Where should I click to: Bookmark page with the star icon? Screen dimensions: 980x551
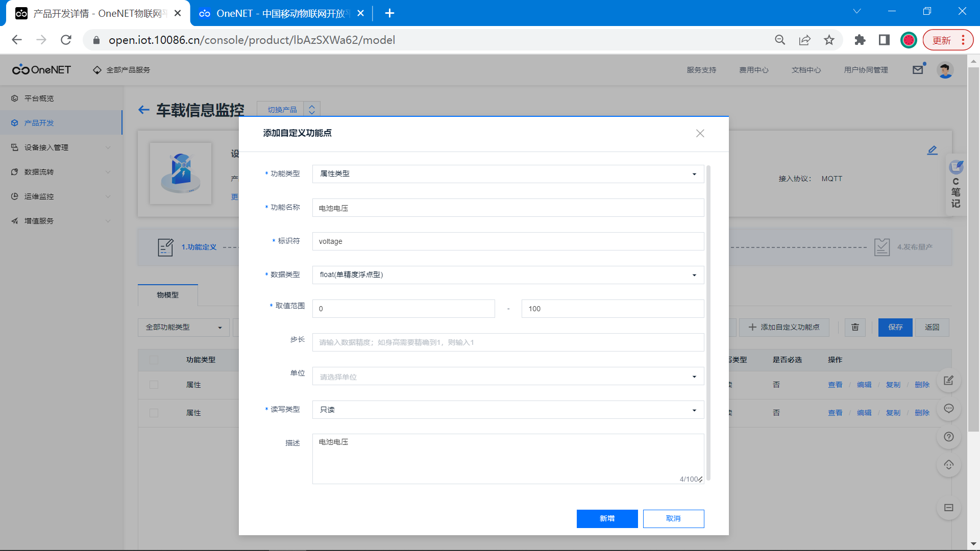[x=829, y=40]
